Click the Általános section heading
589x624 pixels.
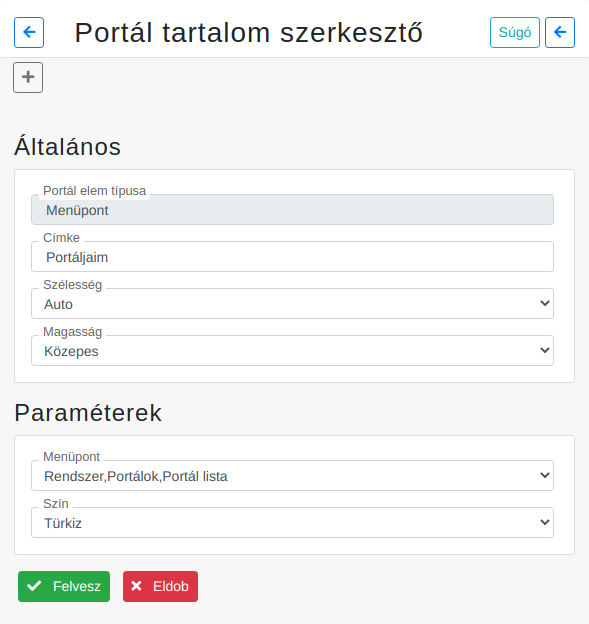point(67,146)
